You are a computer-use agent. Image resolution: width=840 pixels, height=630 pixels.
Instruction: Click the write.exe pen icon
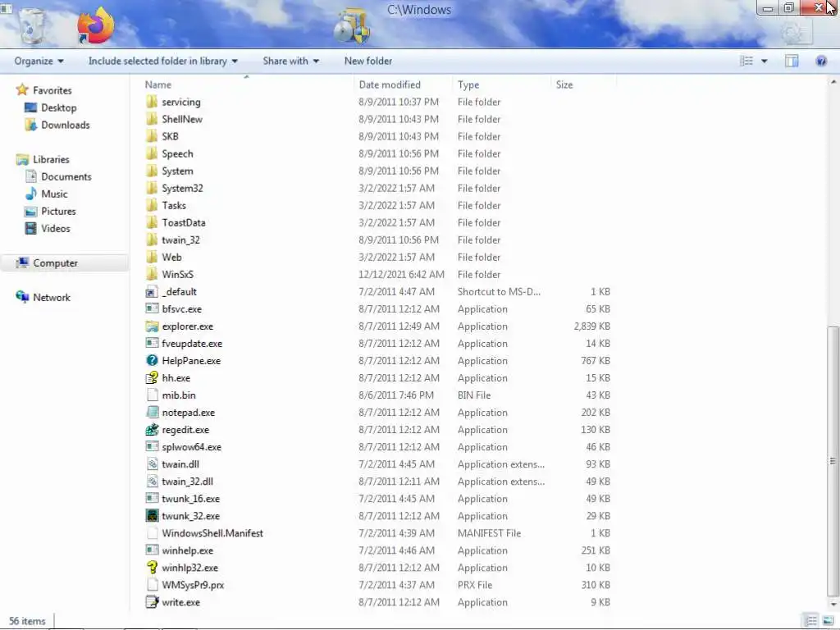coord(152,602)
